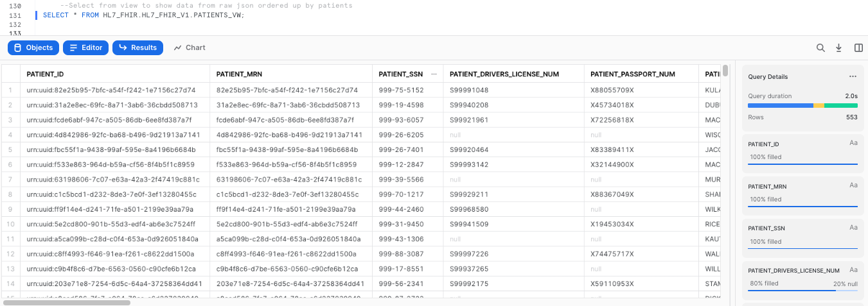Click the horizontal scrollbar under results

pyautogui.click(x=67, y=303)
